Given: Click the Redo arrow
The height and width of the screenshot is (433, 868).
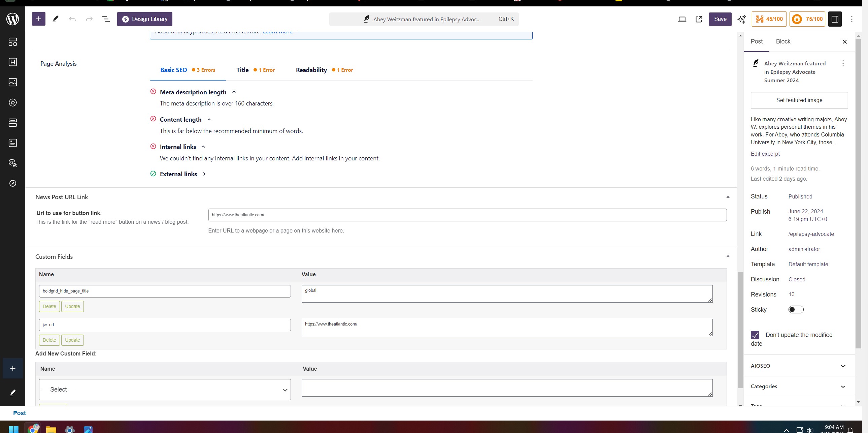Looking at the screenshot, I should coord(89,19).
